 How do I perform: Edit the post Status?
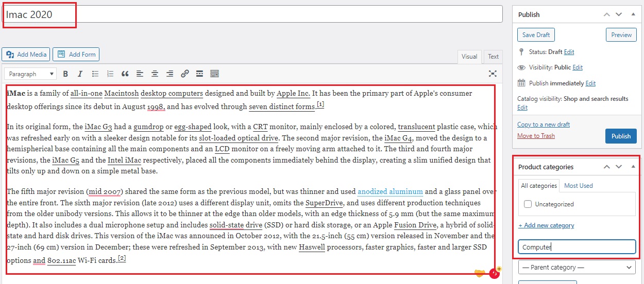(569, 52)
